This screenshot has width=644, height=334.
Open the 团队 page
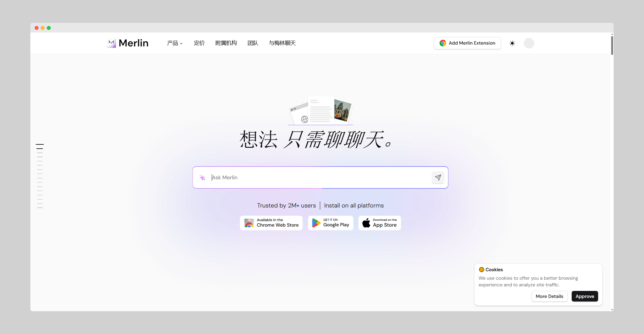point(253,43)
